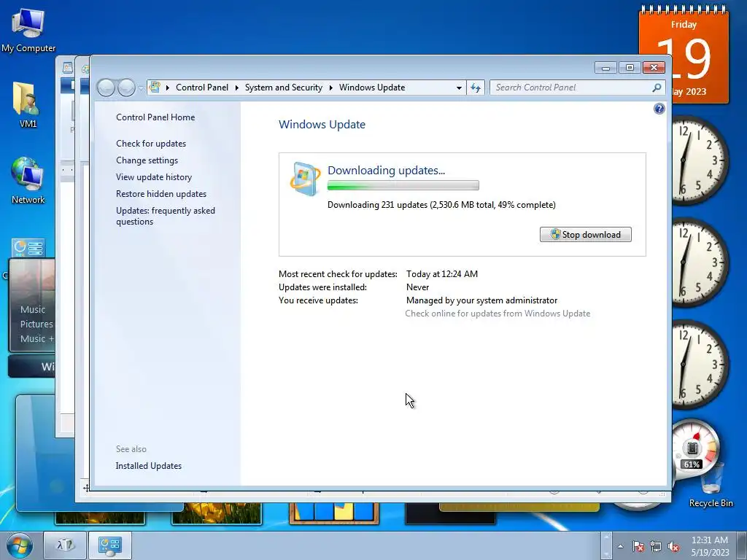Click the bottom clock gadget

[700, 365]
